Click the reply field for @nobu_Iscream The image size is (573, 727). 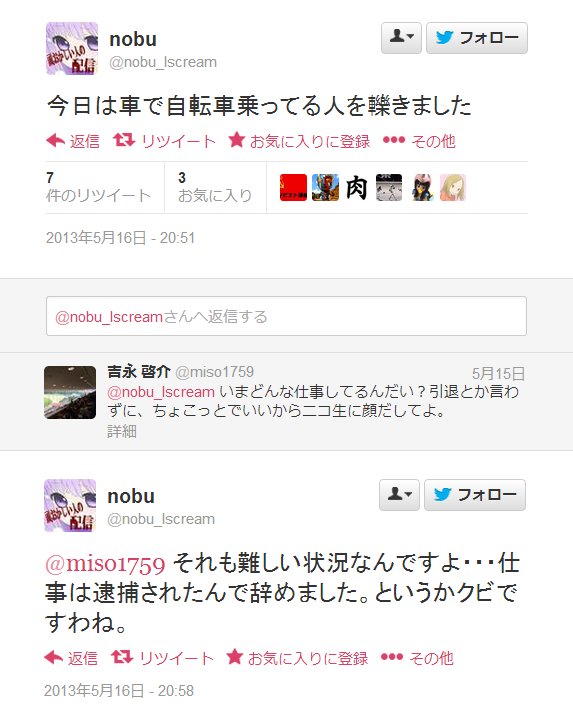click(286, 316)
